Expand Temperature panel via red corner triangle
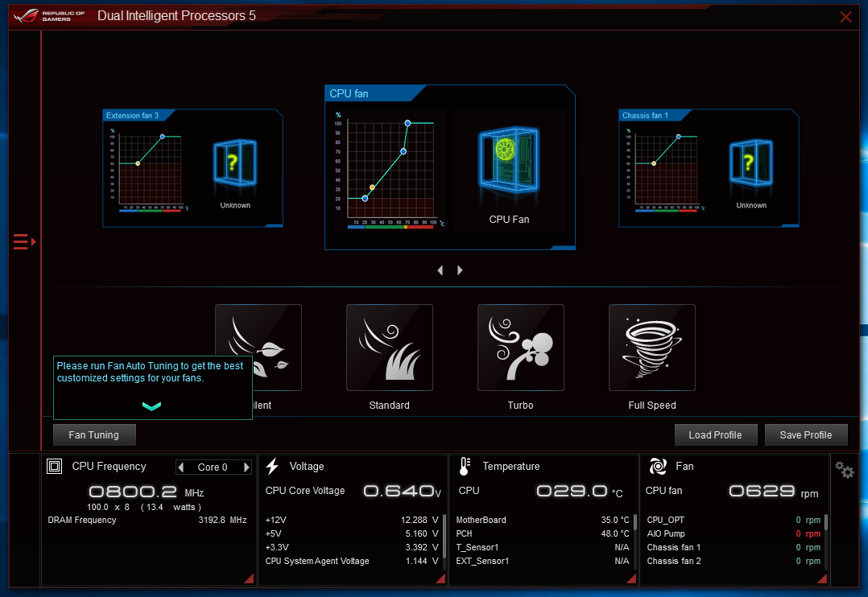Image resolution: width=868 pixels, height=597 pixels. tap(631, 578)
